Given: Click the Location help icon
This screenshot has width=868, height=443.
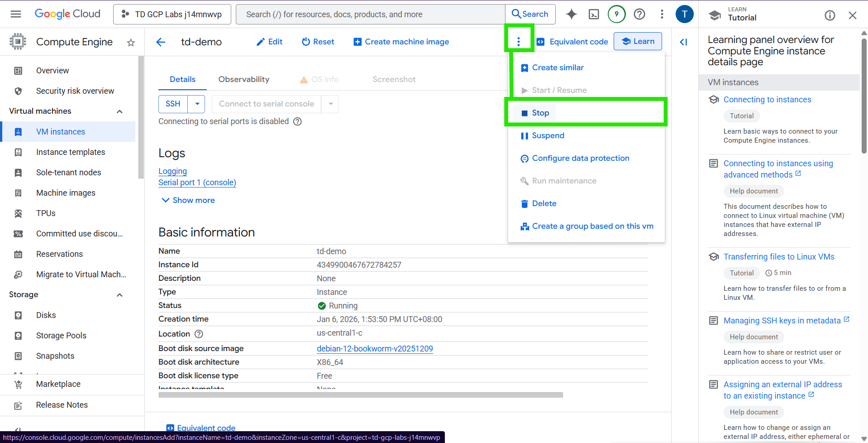Looking at the screenshot, I should [x=199, y=334].
